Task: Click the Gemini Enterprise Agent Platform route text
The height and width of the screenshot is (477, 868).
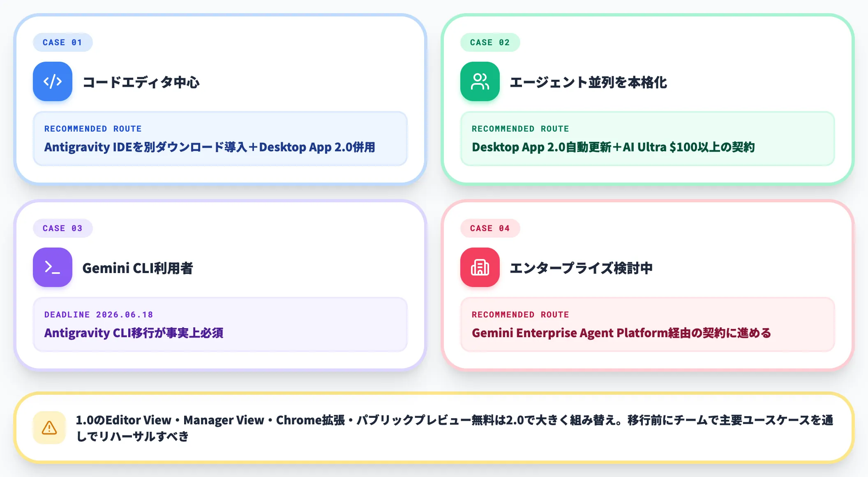Action: 621,333
